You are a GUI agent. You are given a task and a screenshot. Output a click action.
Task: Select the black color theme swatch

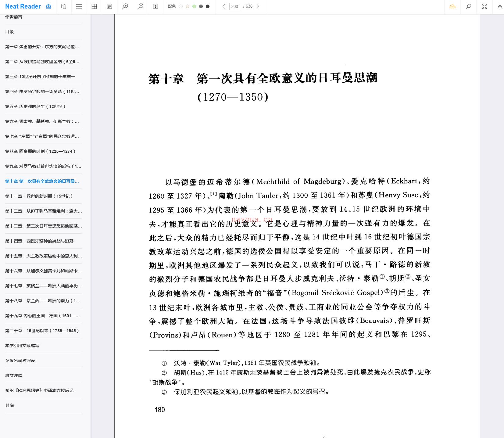[208, 6]
